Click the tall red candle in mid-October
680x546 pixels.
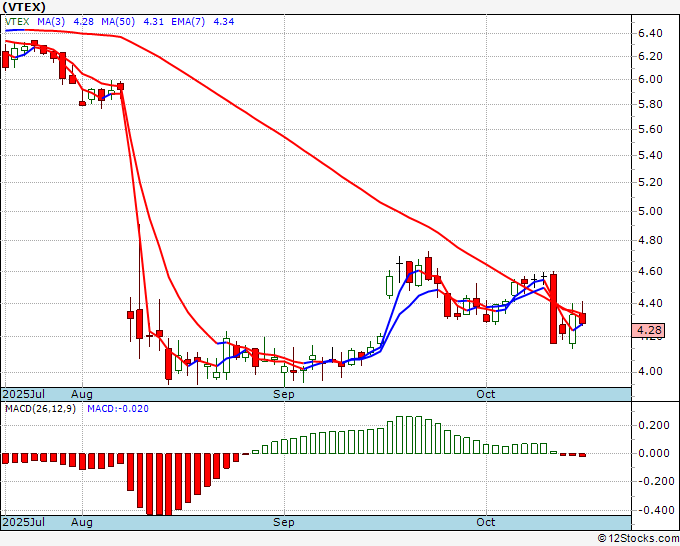click(x=553, y=308)
